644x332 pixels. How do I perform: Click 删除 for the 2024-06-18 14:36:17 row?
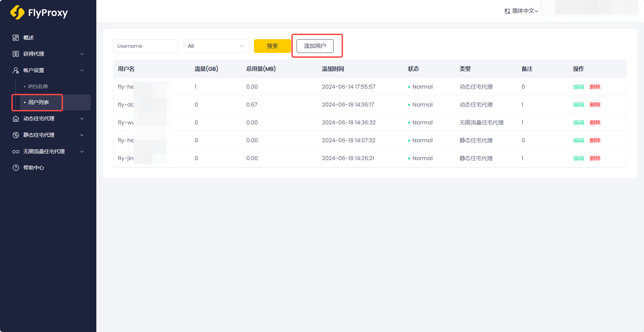(x=595, y=105)
